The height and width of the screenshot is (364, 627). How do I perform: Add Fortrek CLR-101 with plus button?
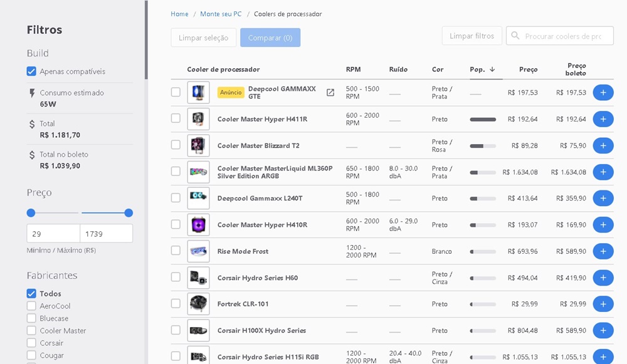pos(603,304)
